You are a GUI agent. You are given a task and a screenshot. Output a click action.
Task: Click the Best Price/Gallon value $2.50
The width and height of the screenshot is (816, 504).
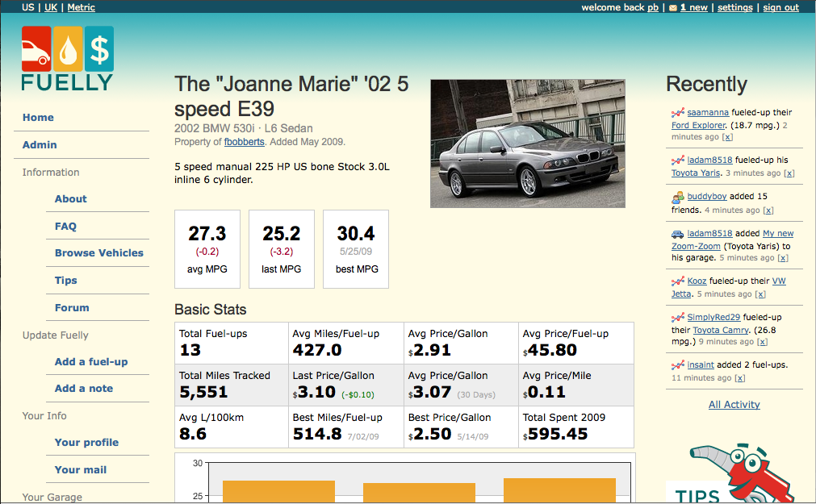click(x=430, y=434)
